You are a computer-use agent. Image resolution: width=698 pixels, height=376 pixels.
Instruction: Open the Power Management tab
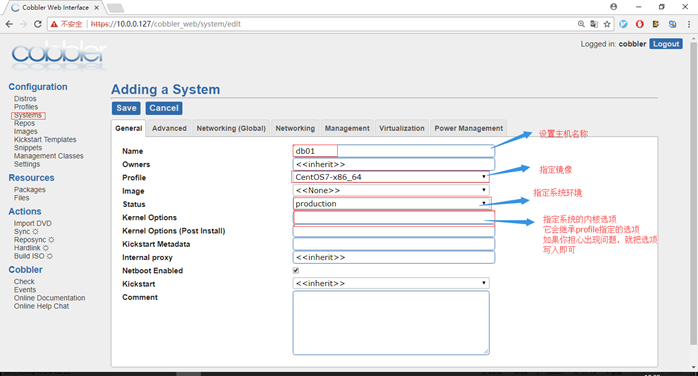point(469,128)
